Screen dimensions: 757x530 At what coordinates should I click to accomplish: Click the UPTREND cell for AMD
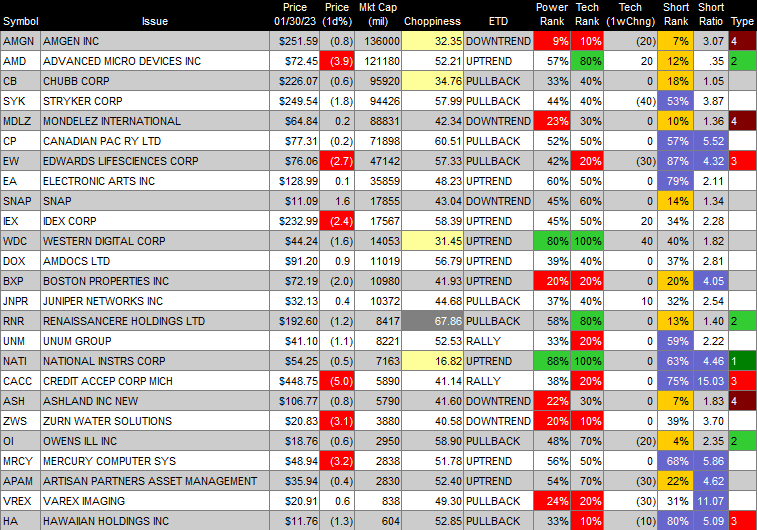pos(498,61)
